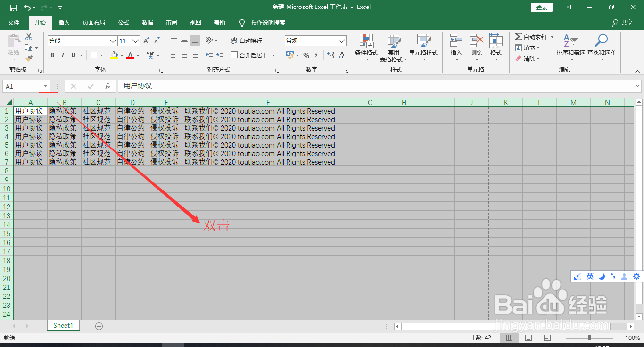
Task: Open 清除 clear dropdown
Action: [528, 59]
